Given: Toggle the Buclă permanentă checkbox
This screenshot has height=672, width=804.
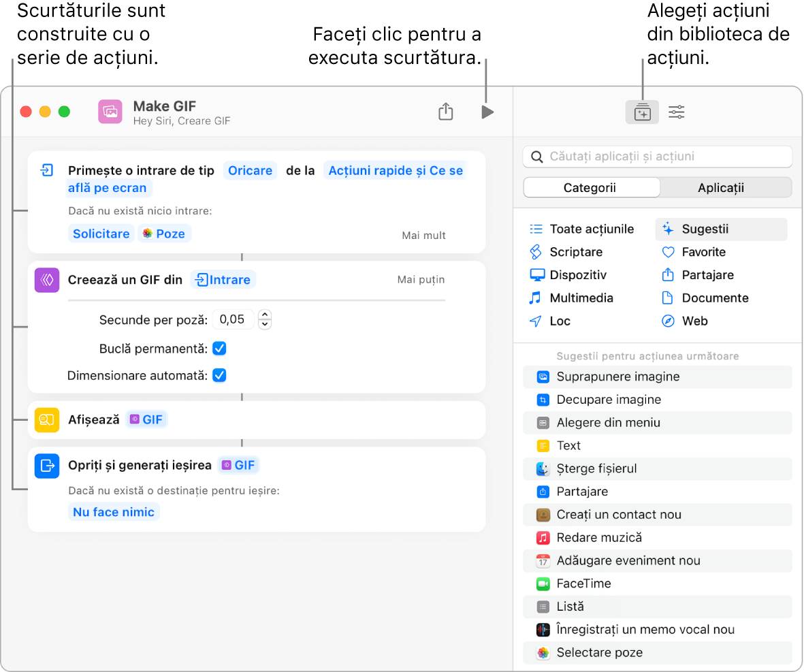Looking at the screenshot, I should coord(219,349).
